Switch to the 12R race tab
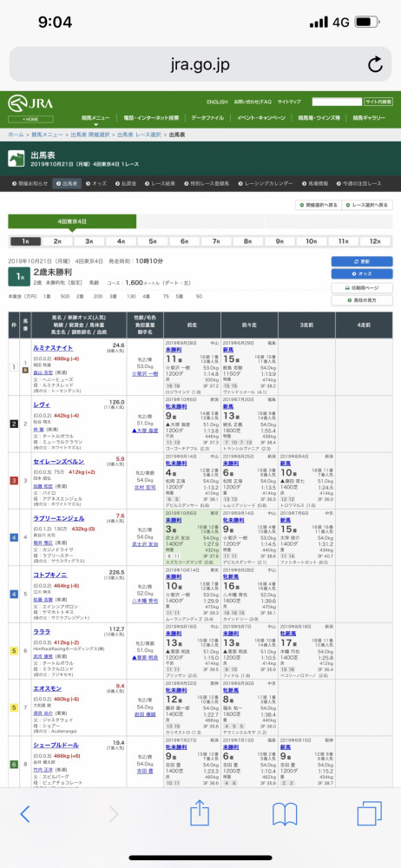This screenshot has height=868, width=401. [x=376, y=241]
